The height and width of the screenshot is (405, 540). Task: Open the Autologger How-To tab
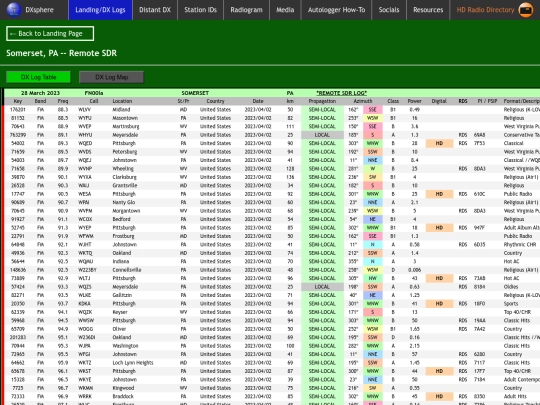[x=336, y=10]
